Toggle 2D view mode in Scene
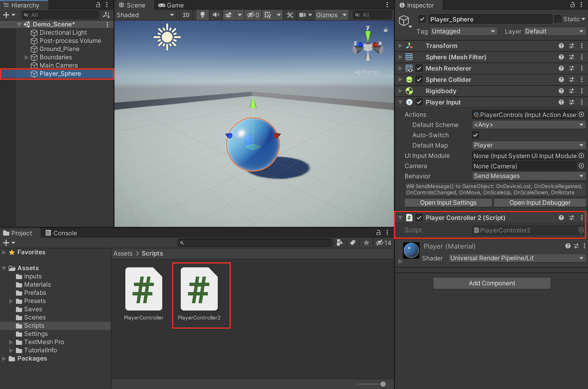 [186, 15]
